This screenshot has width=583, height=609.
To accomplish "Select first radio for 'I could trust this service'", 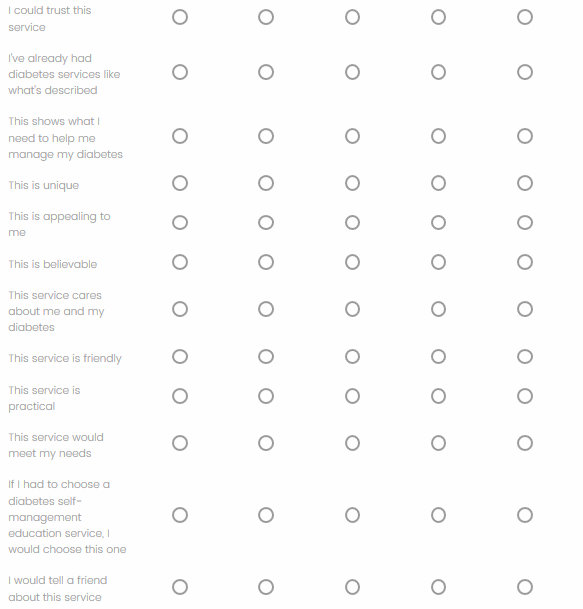I will click(x=180, y=17).
